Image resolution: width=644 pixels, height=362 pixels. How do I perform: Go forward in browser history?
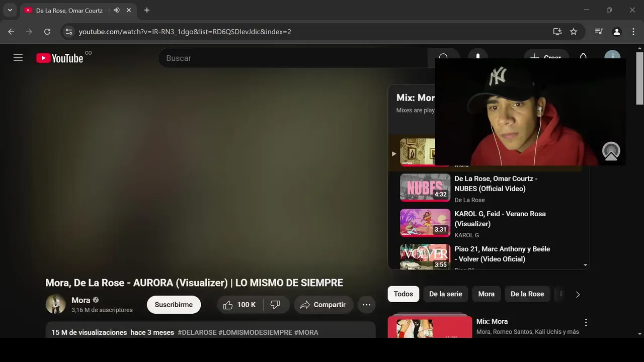(x=29, y=32)
